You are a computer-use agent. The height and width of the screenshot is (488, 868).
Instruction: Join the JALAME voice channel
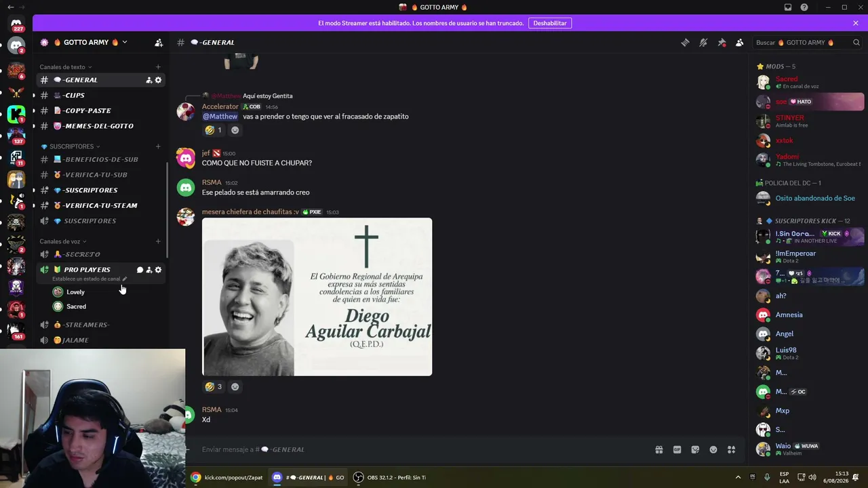(x=102, y=340)
